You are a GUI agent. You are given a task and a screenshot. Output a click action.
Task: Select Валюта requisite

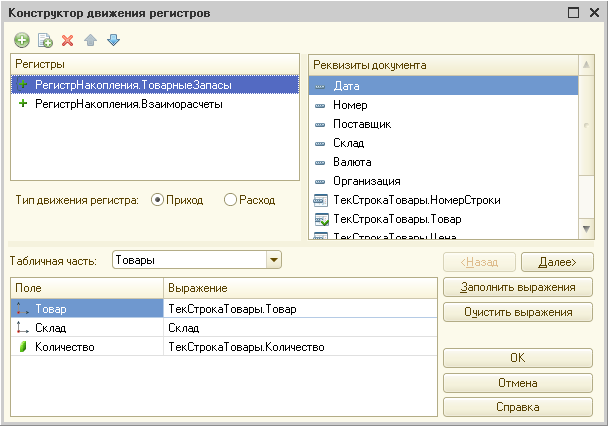click(x=444, y=162)
